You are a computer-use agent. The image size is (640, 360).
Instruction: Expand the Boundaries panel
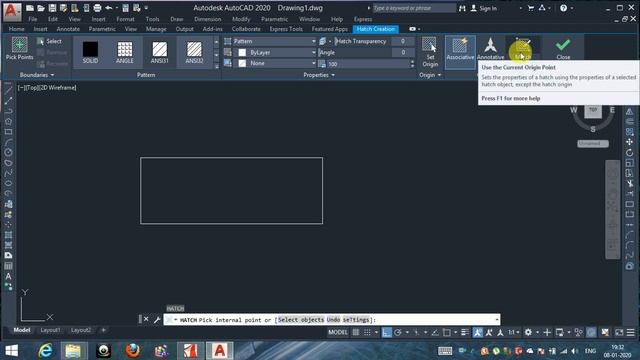coord(37,75)
